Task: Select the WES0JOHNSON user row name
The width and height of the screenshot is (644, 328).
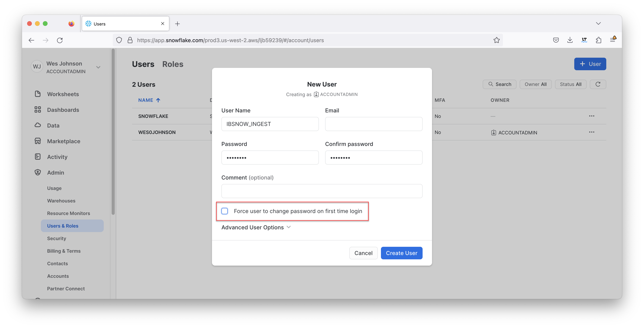Action: tap(157, 132)
